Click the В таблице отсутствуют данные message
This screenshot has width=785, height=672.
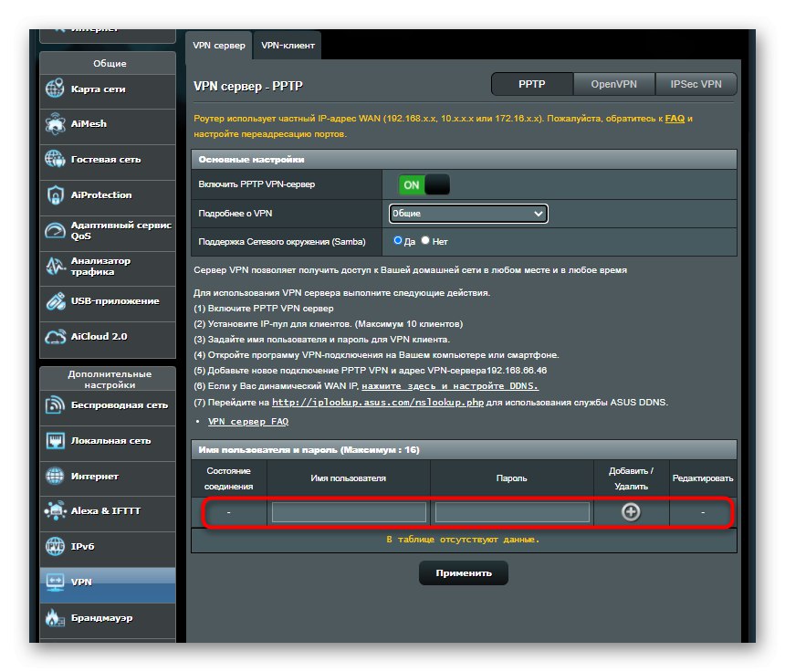pos(463,540)
